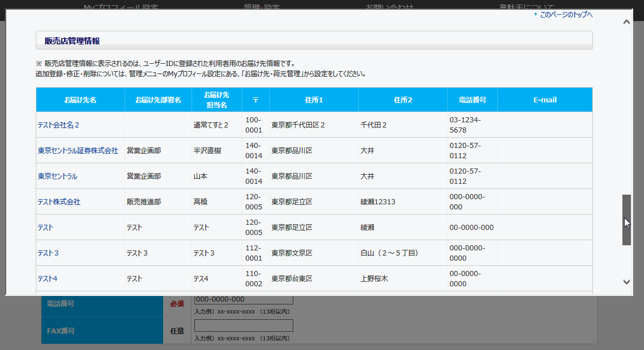The height and width of the screenshot is (350, 644).
Task: Click the 住所1 column header
Action: pyautogui.click(x=314, y=100)
